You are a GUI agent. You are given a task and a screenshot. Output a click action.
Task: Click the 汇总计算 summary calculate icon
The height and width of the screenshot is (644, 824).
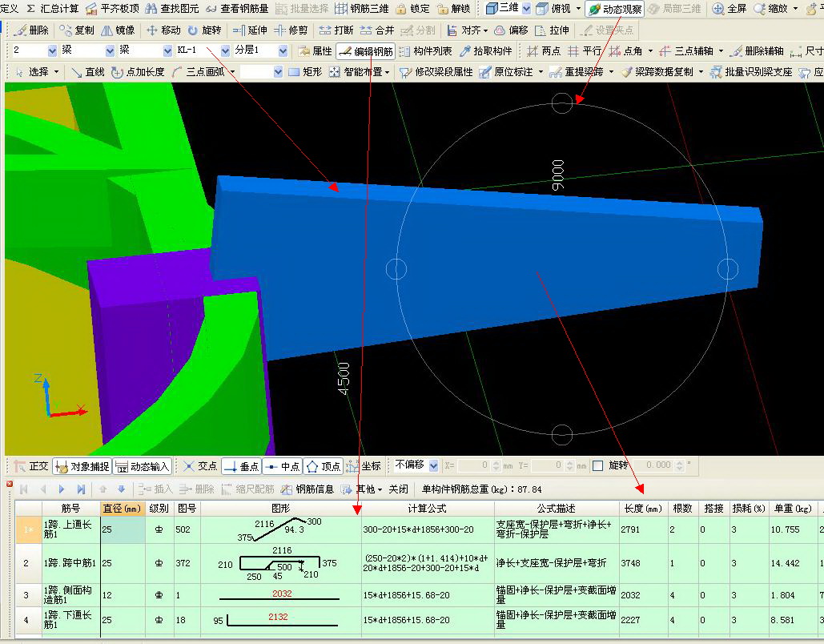(53, 9)
